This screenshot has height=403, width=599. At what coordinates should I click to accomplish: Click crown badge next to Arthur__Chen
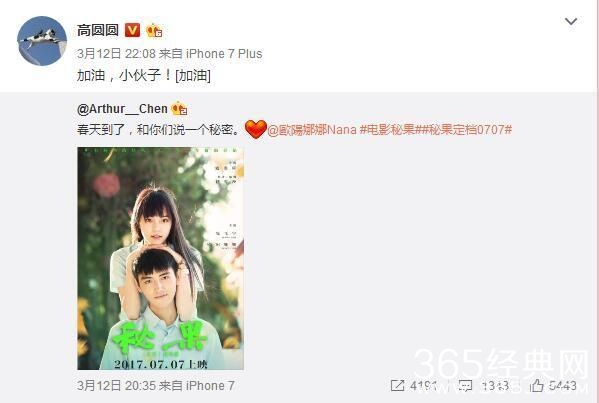pos(179,109)
